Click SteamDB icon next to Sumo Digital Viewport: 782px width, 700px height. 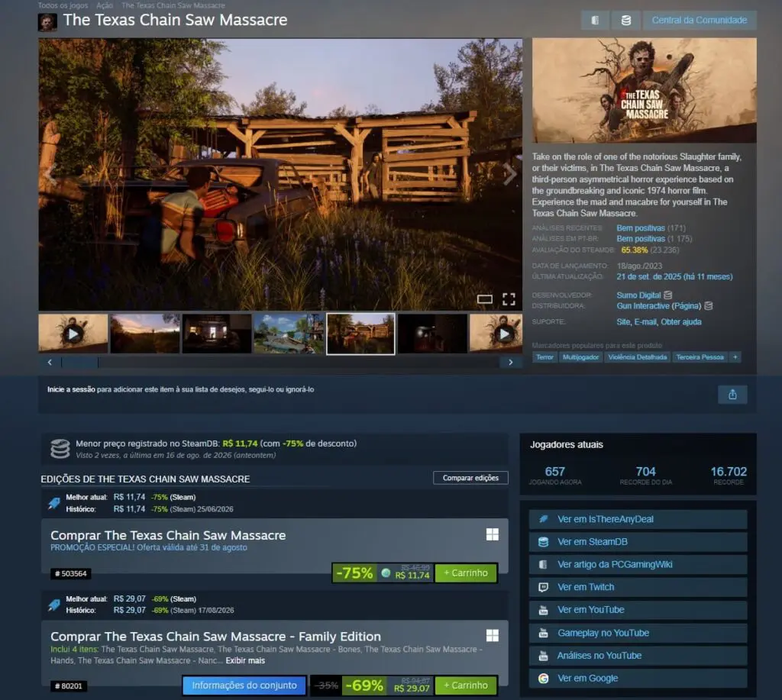668,295
